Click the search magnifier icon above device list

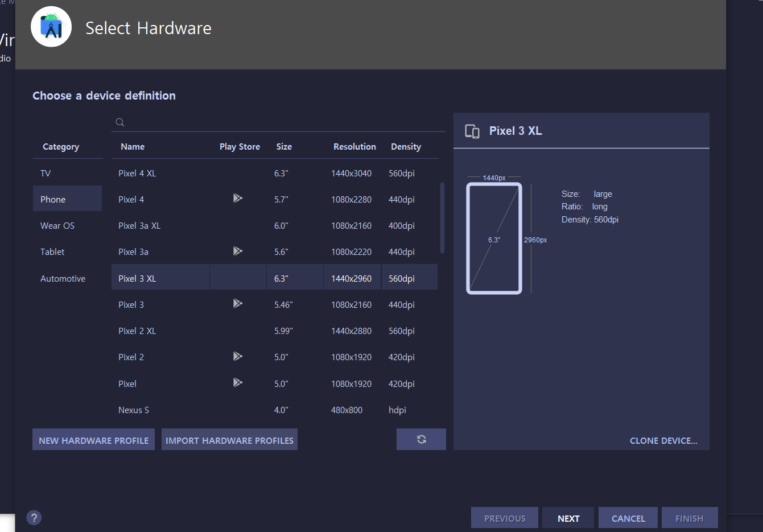tap(119, 122)
